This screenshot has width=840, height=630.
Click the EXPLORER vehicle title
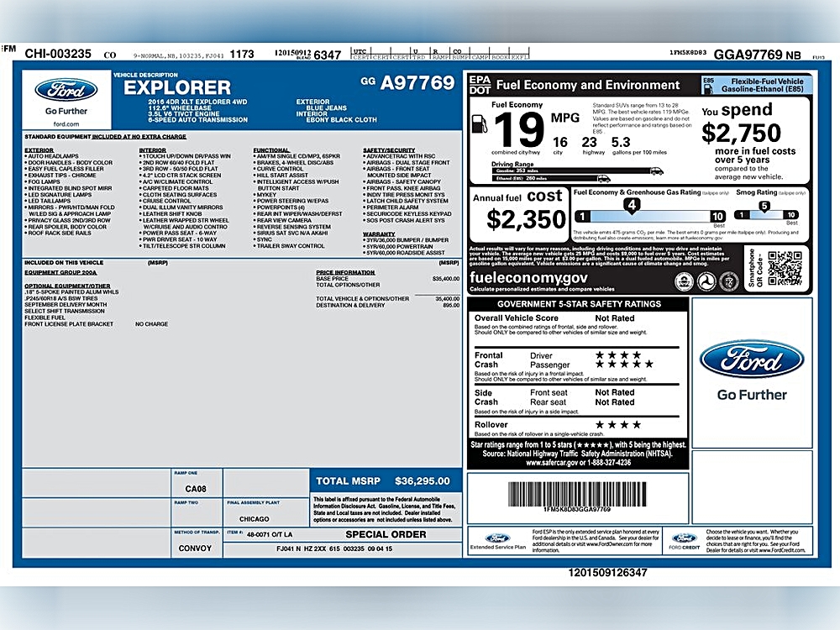(177, 87)
